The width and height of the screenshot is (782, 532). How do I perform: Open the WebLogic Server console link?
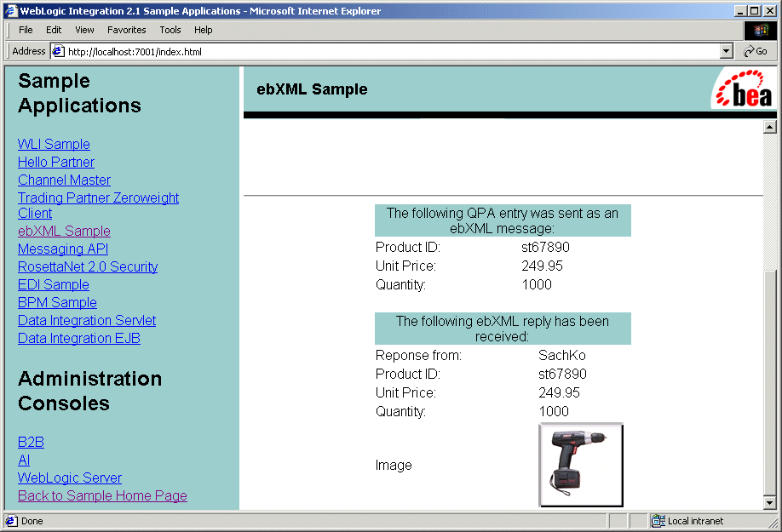pyautogui.click(x=70, y=478)
